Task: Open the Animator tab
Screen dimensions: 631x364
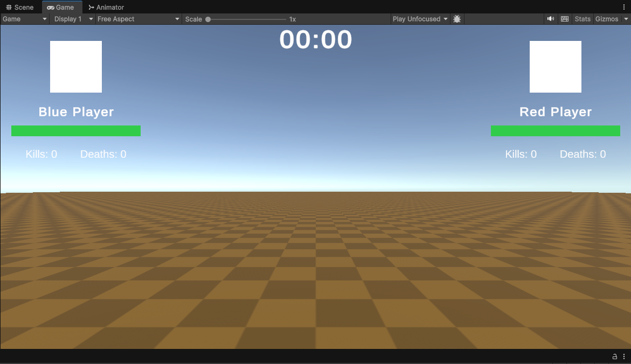Action: (106, 7)
